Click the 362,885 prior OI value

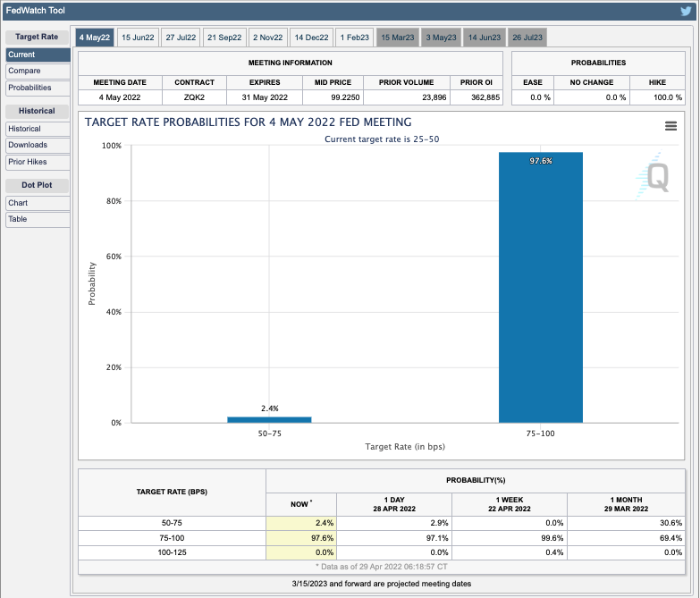(x=477, y=97)
